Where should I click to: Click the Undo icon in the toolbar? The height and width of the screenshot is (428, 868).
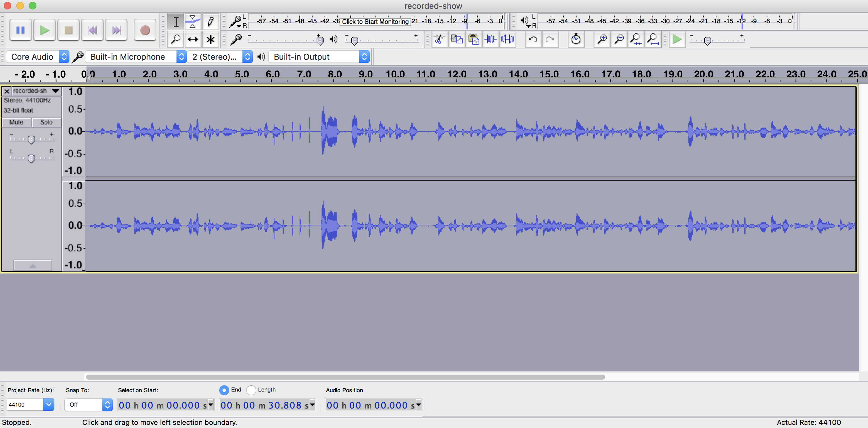(x=534, y=39)
